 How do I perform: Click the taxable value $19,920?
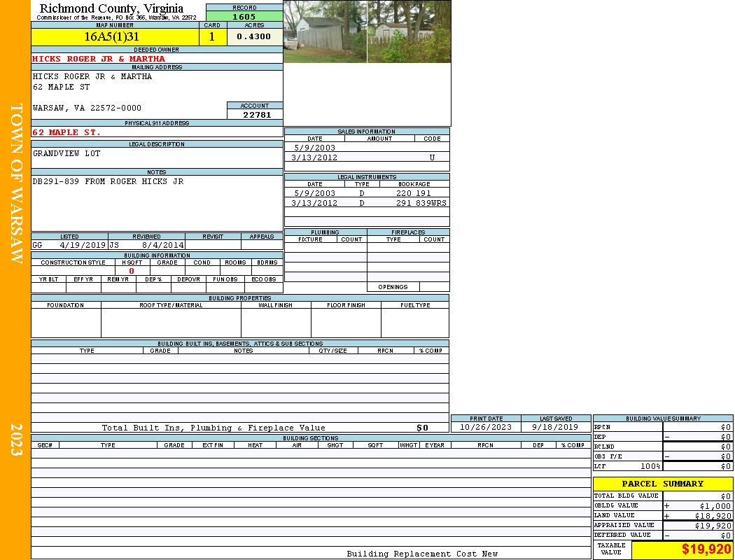coord(706,549)
